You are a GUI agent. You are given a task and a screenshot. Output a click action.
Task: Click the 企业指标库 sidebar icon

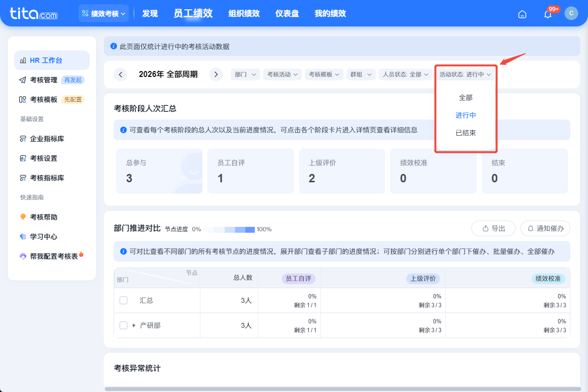tap(23, 139)
